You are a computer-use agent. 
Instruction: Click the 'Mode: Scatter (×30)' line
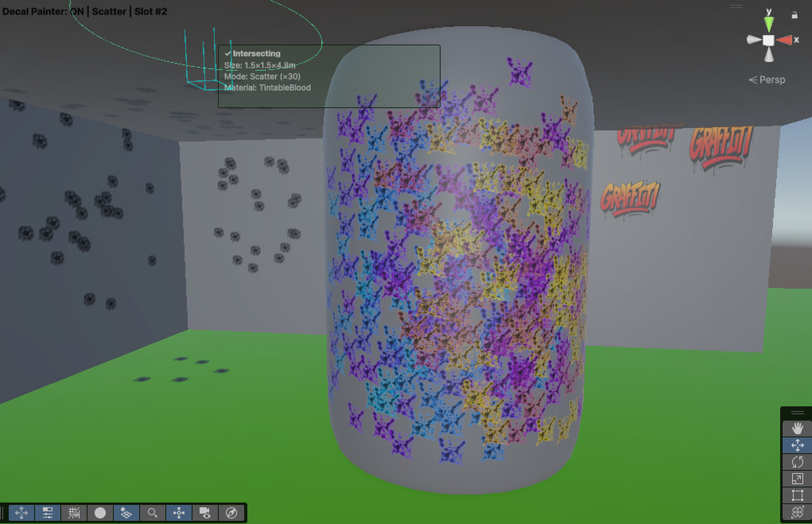pyautogui.click(x=263, y=76)
